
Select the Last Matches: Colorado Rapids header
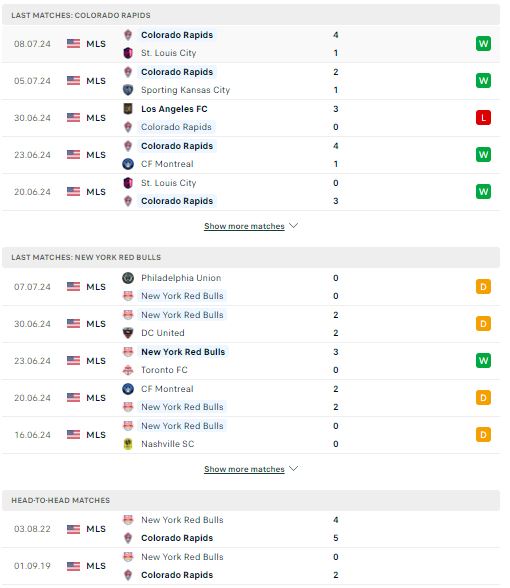[x=251, y=15]
